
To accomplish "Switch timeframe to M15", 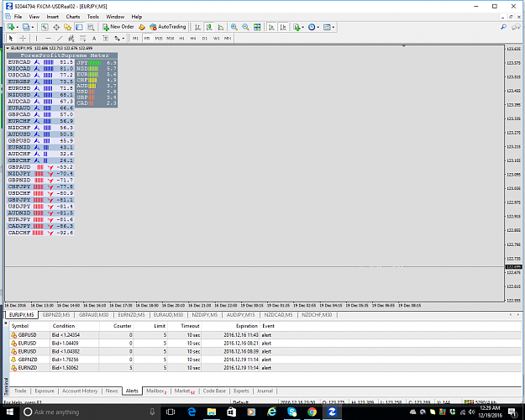I will 159,38.
